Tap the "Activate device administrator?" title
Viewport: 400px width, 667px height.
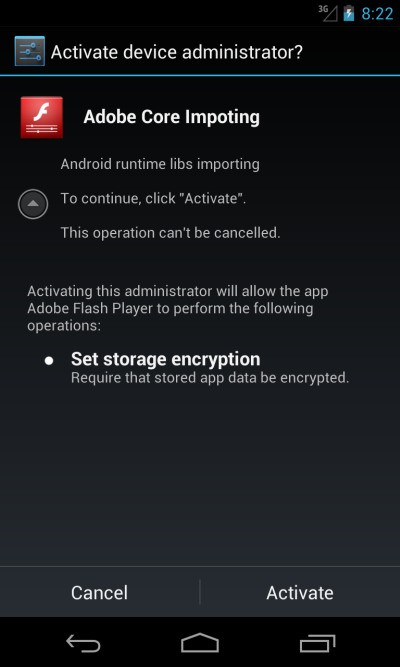pyautogui.click(x=177, y=52)
